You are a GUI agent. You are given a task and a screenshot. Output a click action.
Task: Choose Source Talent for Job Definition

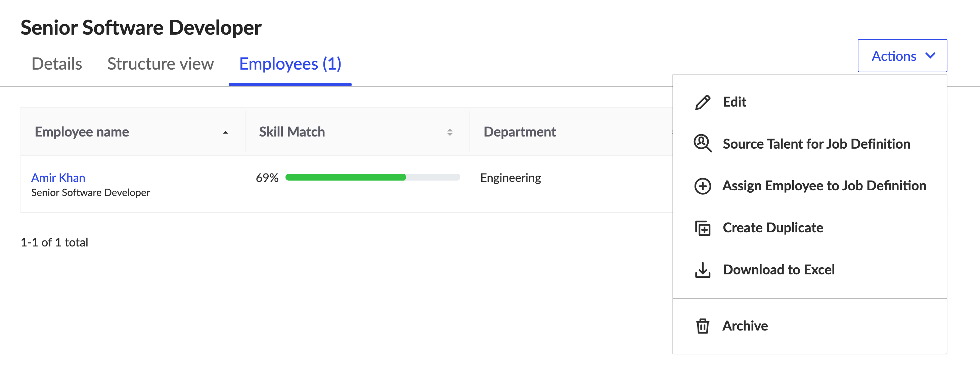click(x=816, y=144)
